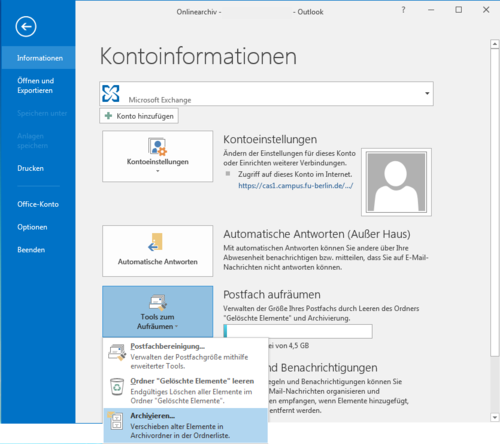Minimize the Outlook window
The image size is (500, 444).
click(431, 10)
